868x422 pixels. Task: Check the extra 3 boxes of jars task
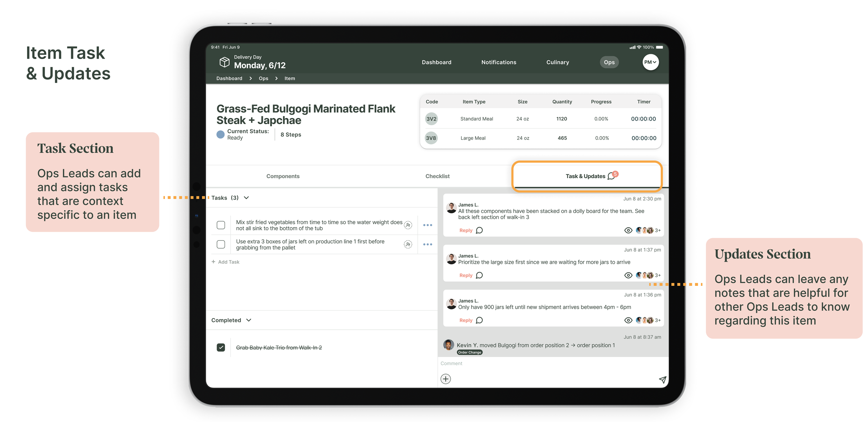tap(221, 245)
